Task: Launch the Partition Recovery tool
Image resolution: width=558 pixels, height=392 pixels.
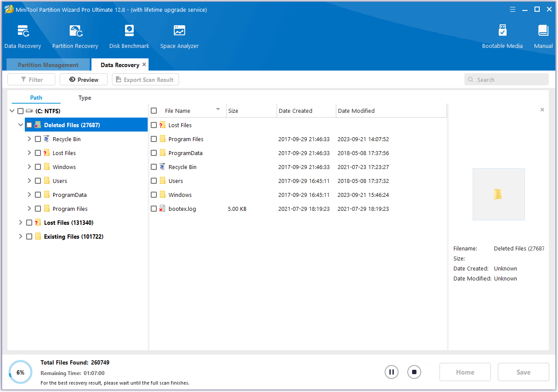Action: (x=75, y=31)
